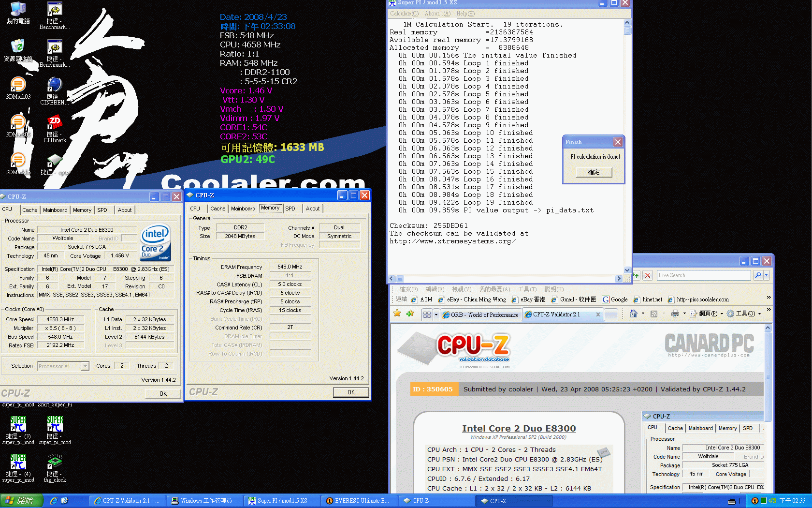Open the Home button dropdown arrow in IE
Image resolution: width=812 pixels, height=508 pixels.
coord(643,314)
